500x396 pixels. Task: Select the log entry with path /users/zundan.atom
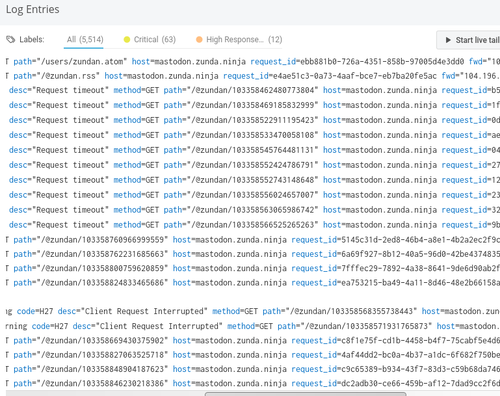[x=253, y=62]
